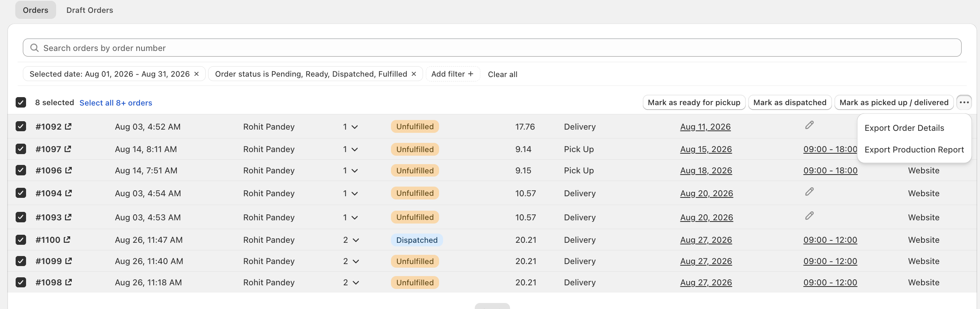
Task: Open order #1094 external link icon
Action: [69, 193]
